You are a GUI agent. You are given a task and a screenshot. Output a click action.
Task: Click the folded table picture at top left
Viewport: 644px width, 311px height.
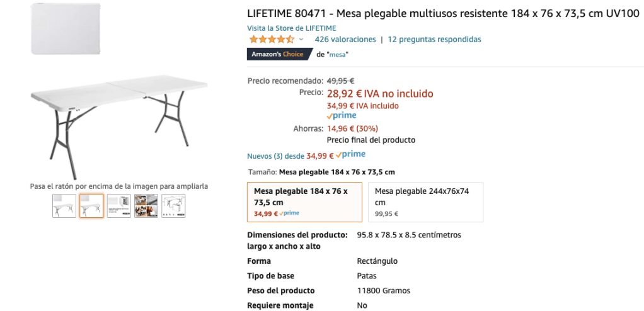pyautogui.click(x=64, y=27)
